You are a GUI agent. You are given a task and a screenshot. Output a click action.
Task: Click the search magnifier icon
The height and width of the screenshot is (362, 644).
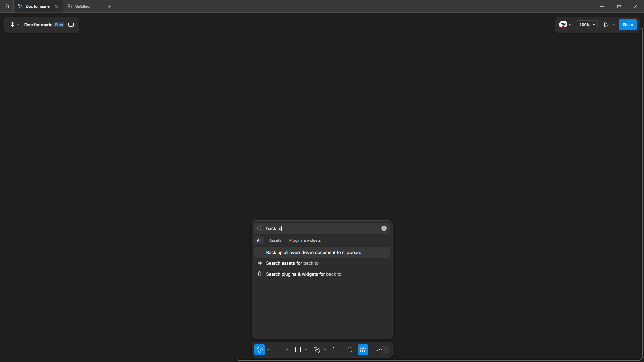click(x=260, y=228)
